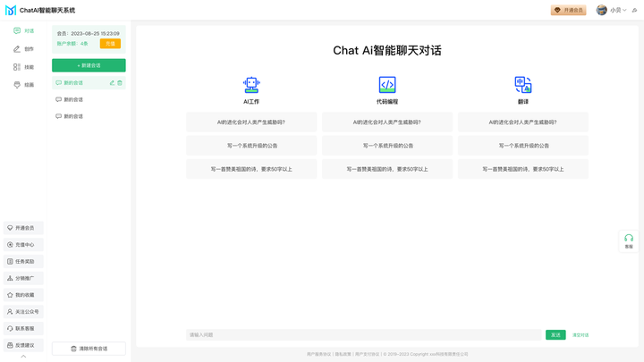This screenshot has height=362, width=644.
Task: Delete highlighted conversation with its trash icon
Action: tap(120, 83)
